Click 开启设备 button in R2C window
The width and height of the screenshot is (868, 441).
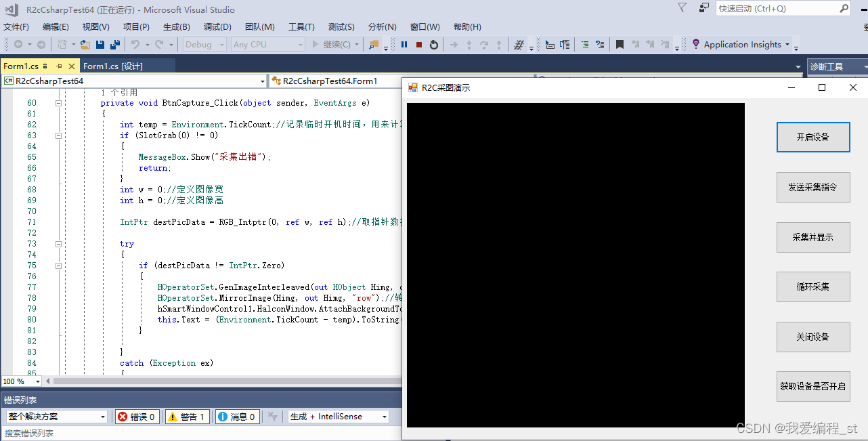click(x=813, y=138)
